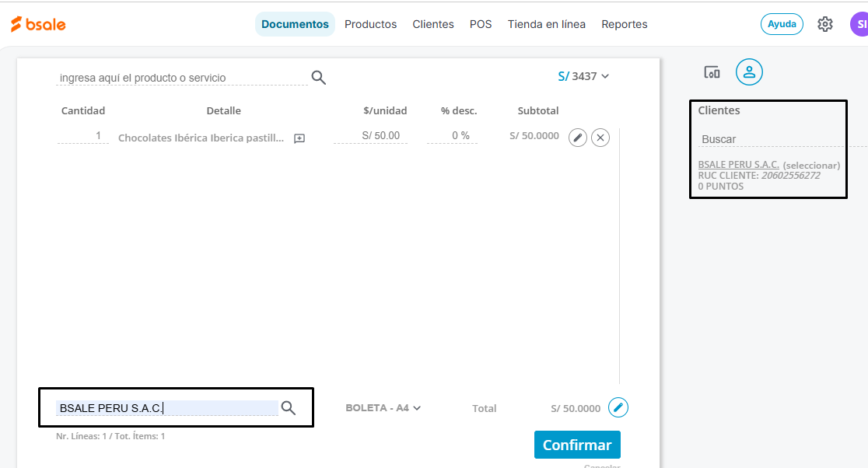Click the Detalle column header
The width and height of the screenshot is (868, 468).
pos(224,110)
